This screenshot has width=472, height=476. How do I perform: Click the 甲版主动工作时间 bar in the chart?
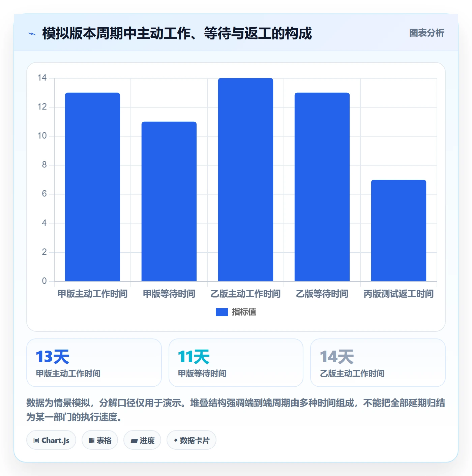coord(92,187)
